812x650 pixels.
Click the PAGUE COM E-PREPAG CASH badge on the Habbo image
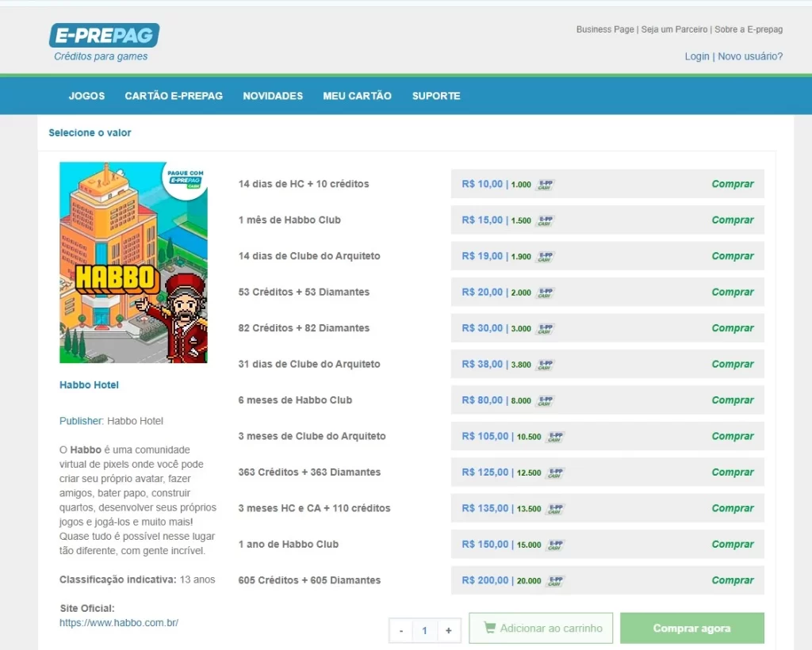click(186, 178)
